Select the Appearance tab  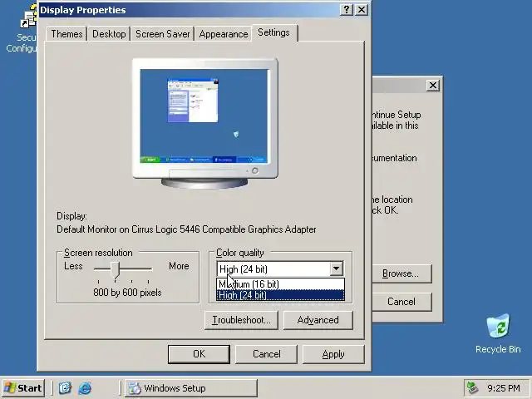point(224,34)
